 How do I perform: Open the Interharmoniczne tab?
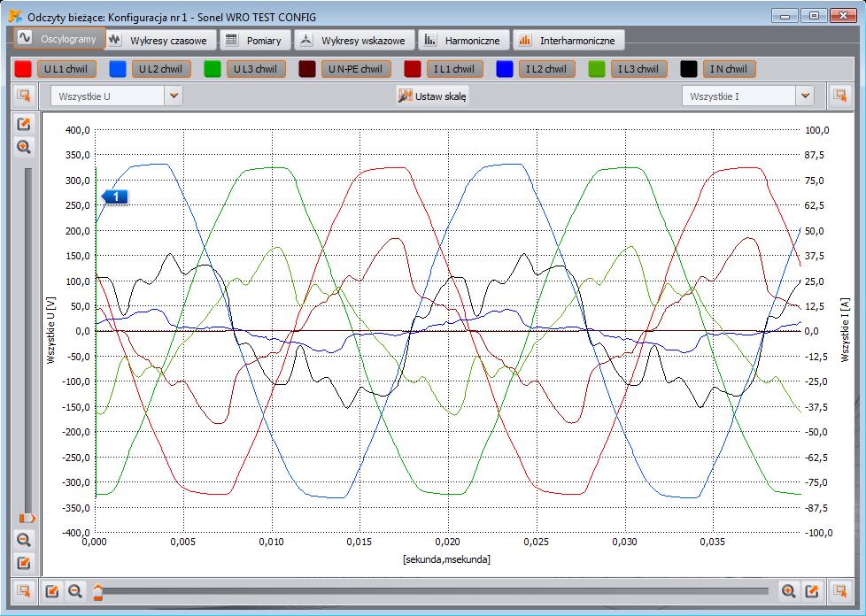coord(568,41)
